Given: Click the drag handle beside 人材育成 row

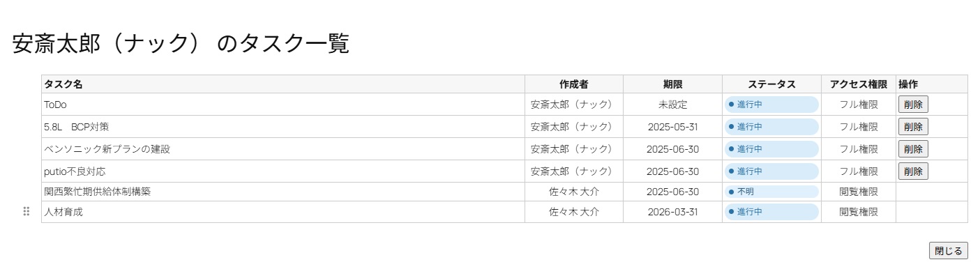Looking at the screenshot, I should 27,212.
